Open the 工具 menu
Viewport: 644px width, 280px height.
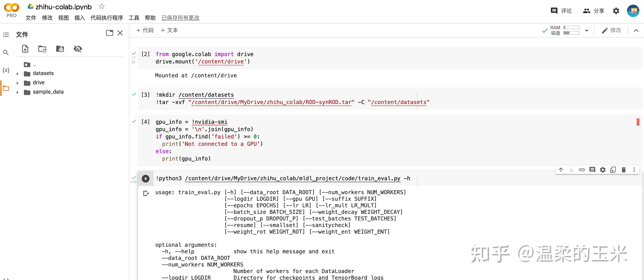pos(134,18)
